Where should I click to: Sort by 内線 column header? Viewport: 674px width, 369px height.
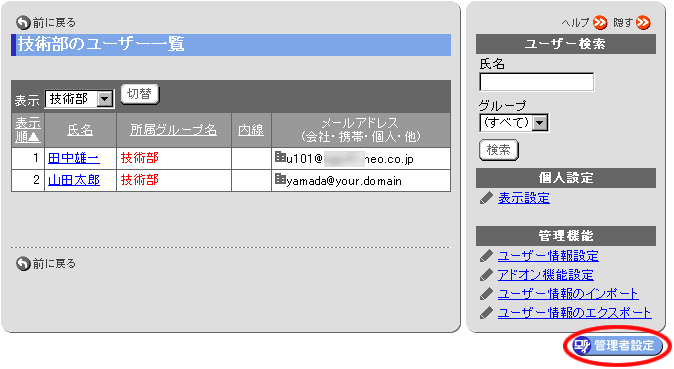pos(251,130)
